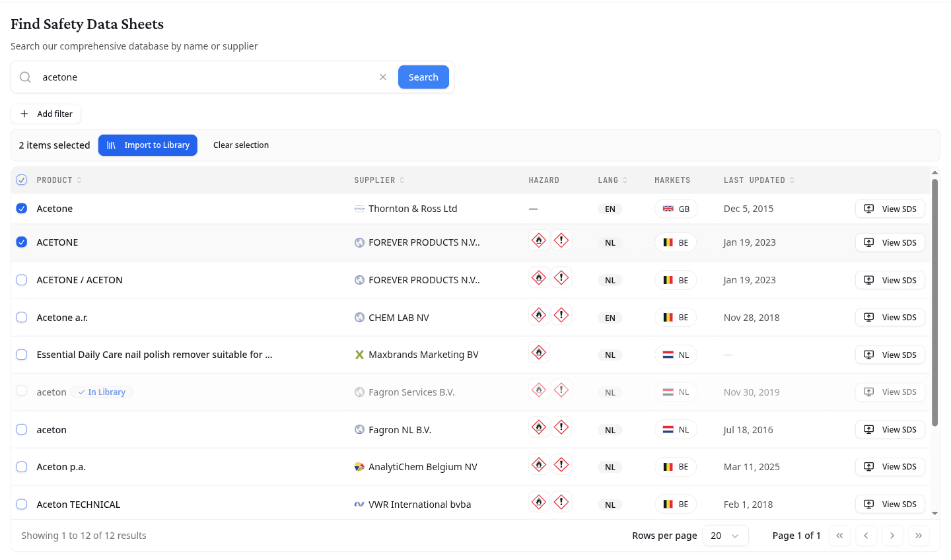Viewport: 951px width, 560px height.
Task: Uncheck the Thornton & Ross Acetone row
Action: pyautogui.click(x=22, y=209)
